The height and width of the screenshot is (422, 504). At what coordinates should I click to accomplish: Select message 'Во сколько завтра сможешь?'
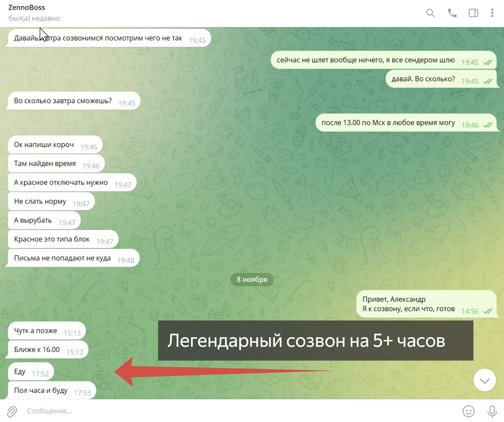(x=63, y=101)
